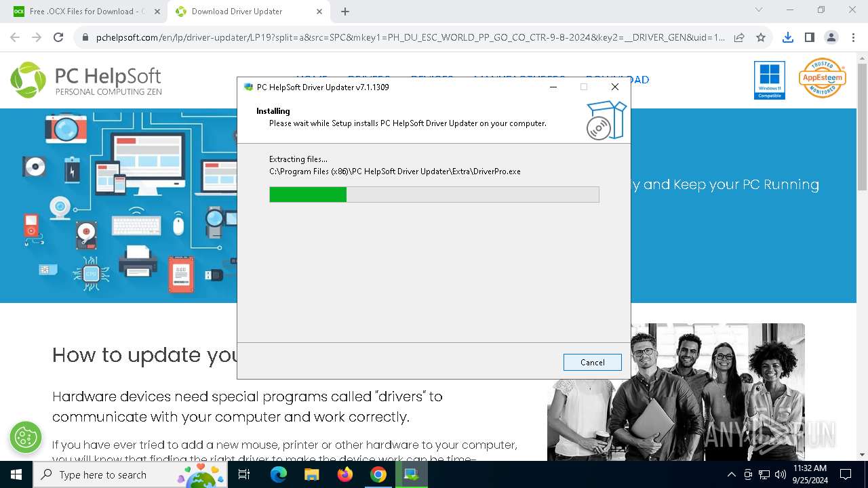
Task: Open Chrome three-dot menu
Action: pos(852,37)
